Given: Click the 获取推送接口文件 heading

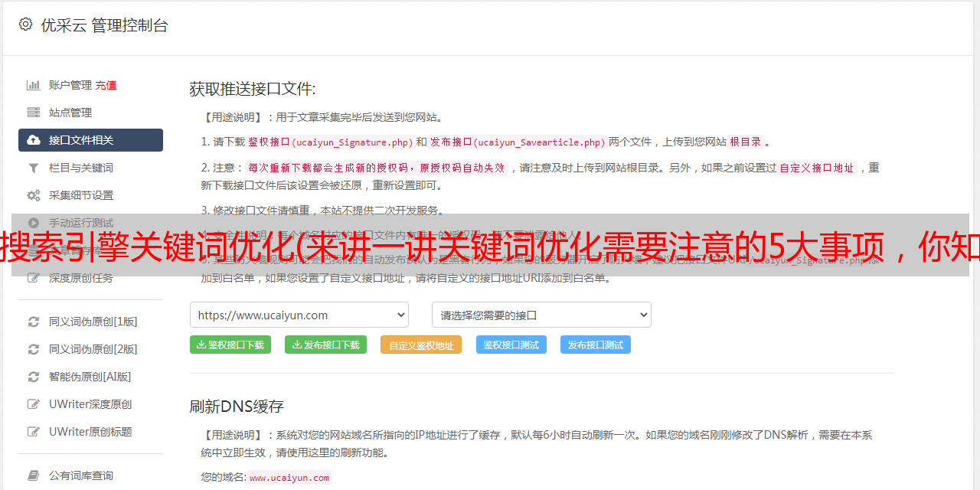Looking at the screenshot, I should (x=253, y=89).
